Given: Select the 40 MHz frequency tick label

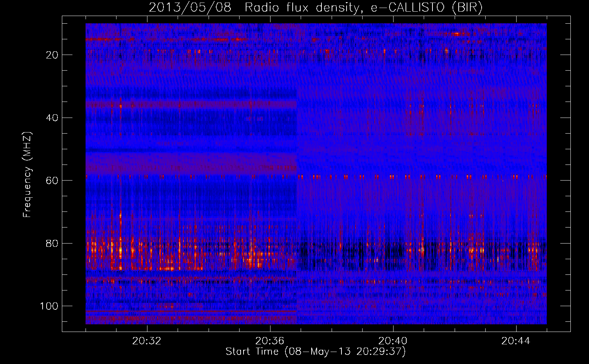Looking at the screenshot, I should (x=52, y=118).
